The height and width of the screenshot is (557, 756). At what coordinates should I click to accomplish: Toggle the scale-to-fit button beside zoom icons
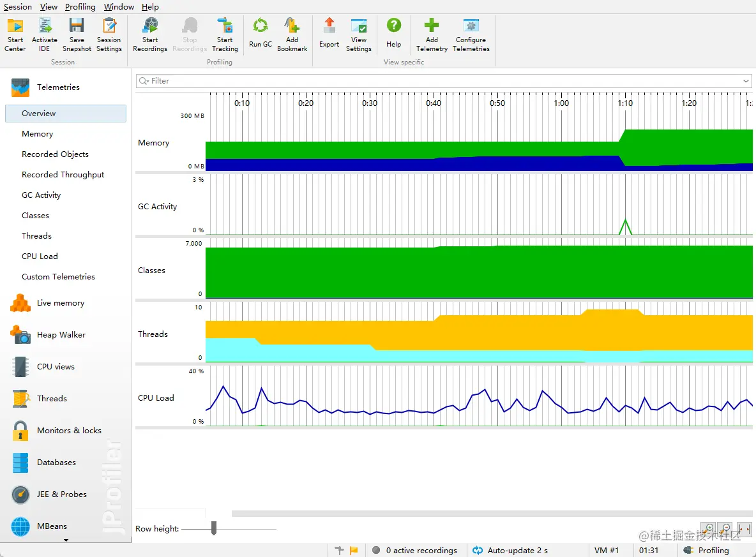coord(743,529)
